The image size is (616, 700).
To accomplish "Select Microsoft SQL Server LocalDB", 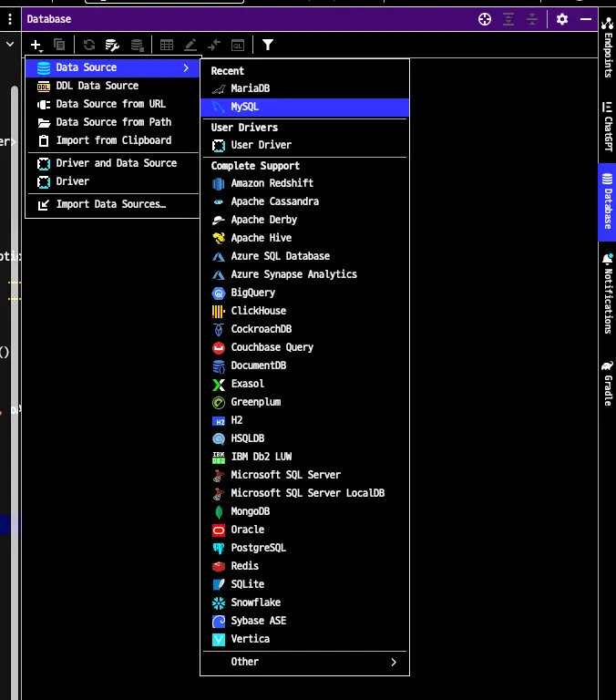I will point(304,493).
